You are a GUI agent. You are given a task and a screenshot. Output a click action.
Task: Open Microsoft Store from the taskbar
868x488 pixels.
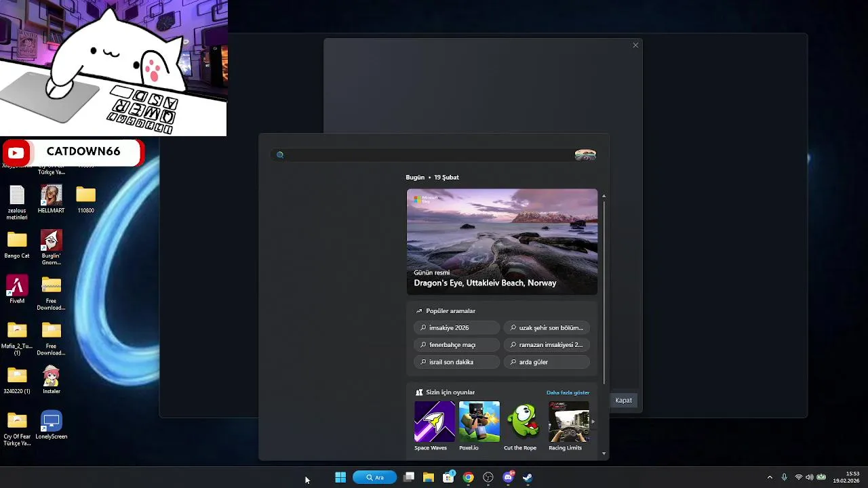point(448,477)
